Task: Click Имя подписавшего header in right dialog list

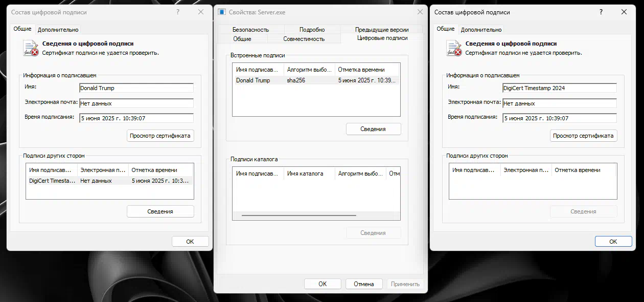Action: click(x=475, y=170)
